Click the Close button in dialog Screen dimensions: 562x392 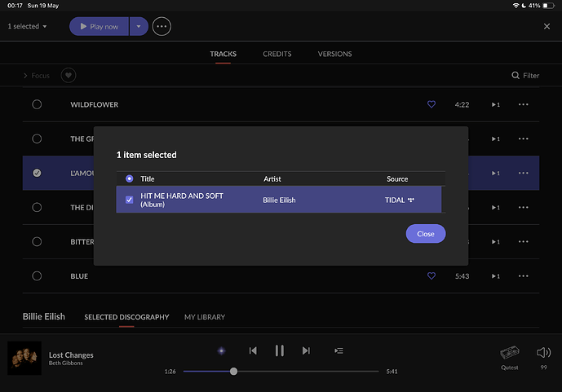pyautogui.click(x=426, y=233)
